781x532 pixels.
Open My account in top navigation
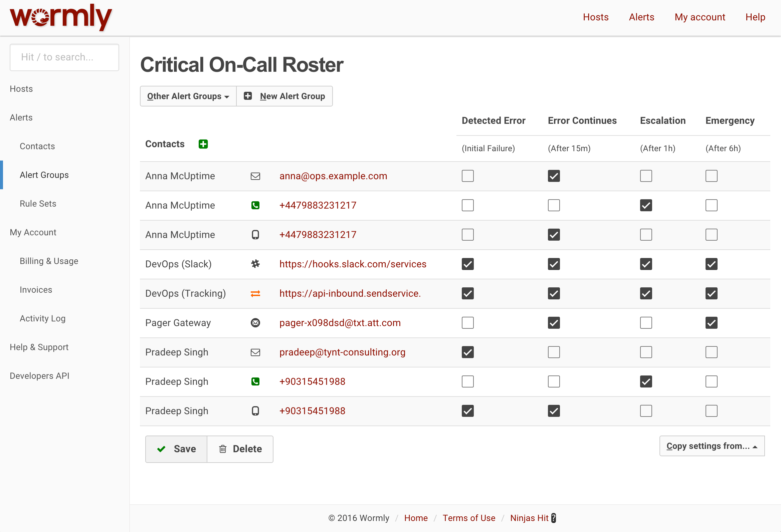700,17
